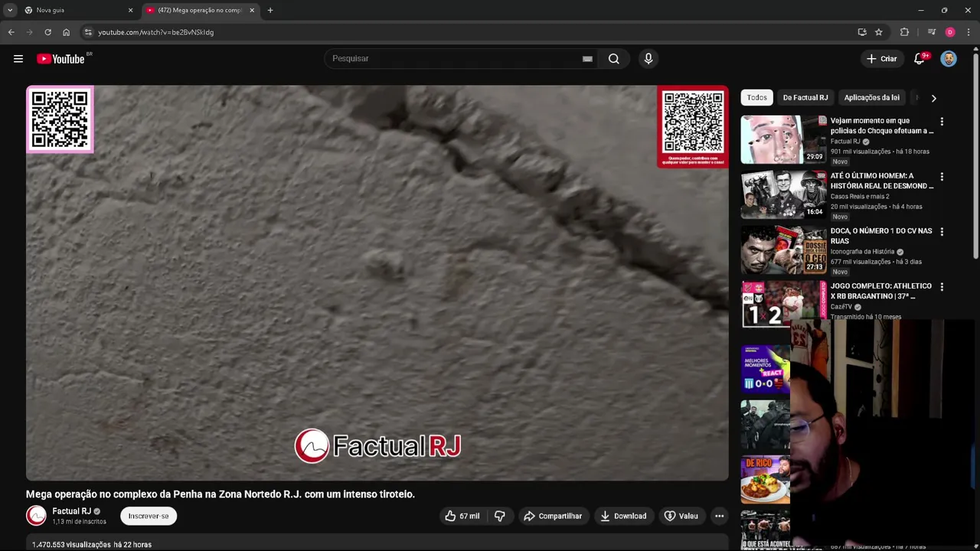
Task: Like the video (67 mil)
Action: click(x=462, y=516)
